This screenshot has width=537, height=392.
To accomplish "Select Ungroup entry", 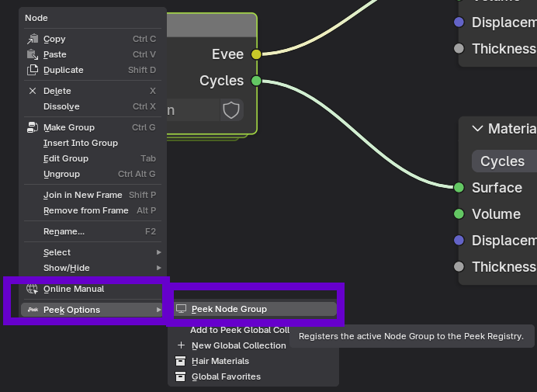I will coord(92,174).
